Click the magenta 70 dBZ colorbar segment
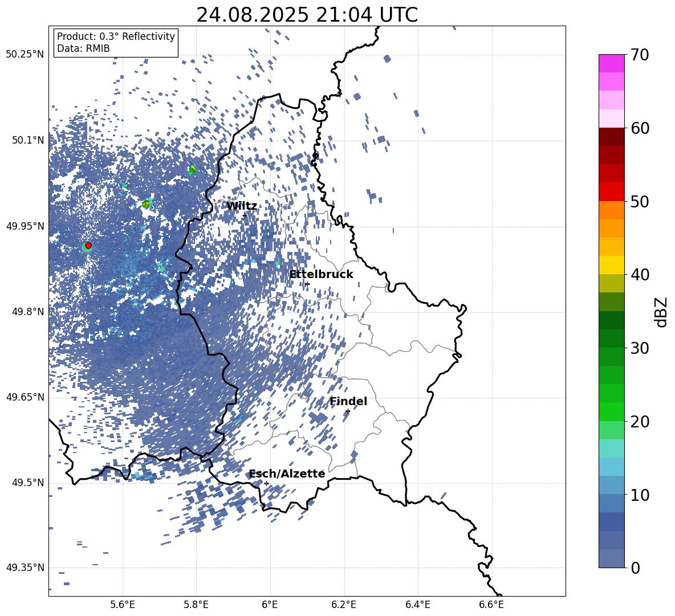Image resolution: width=675 pixels, height=616 pixels. (x=611, y=63)
